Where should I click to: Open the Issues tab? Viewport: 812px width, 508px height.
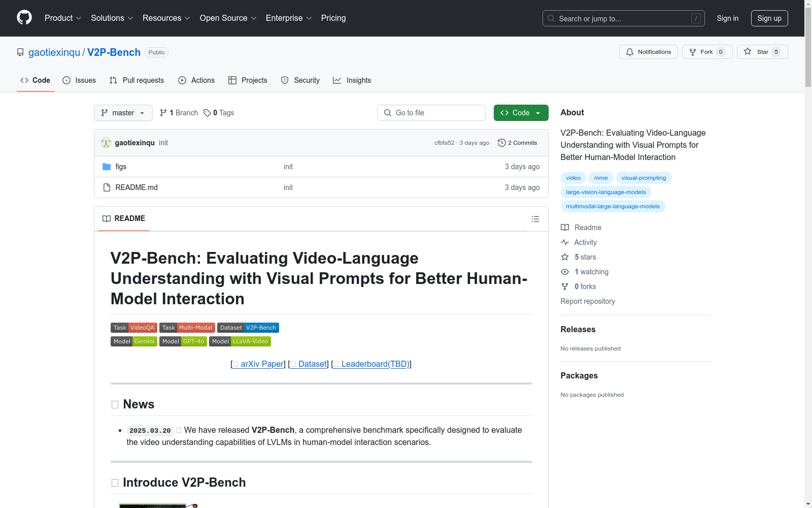pyautogui.click(x=79, y=80)
